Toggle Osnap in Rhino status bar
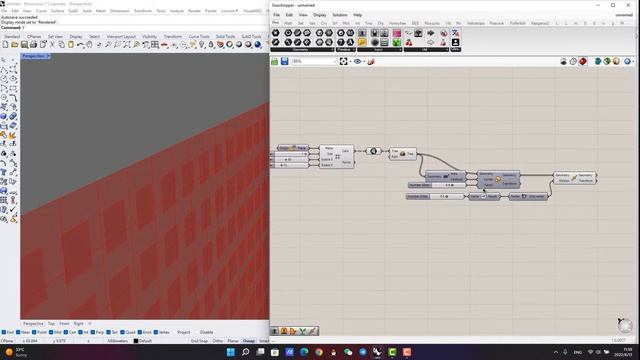640x360 pixels. (249, 341)
